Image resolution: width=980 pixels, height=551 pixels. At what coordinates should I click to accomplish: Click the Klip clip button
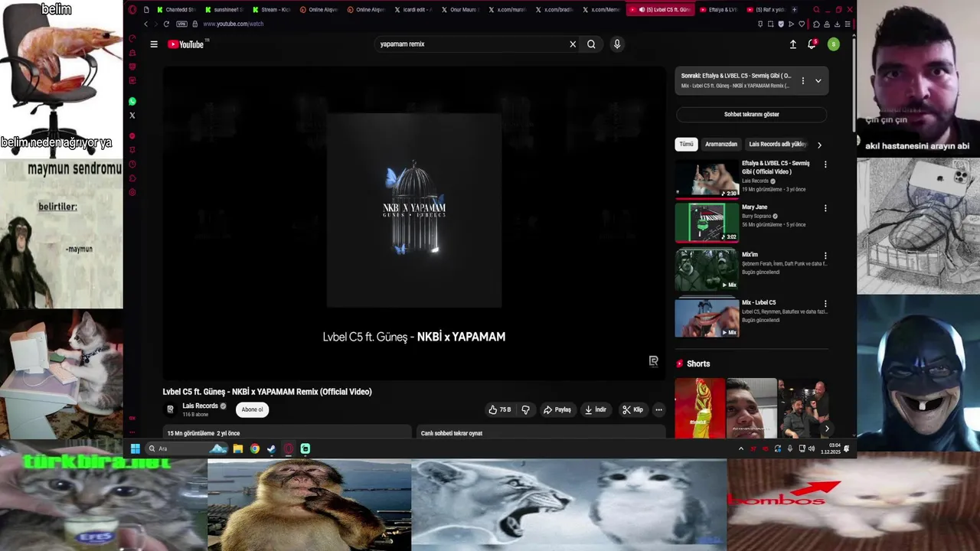pyautogui.click(x=632, y=409)
